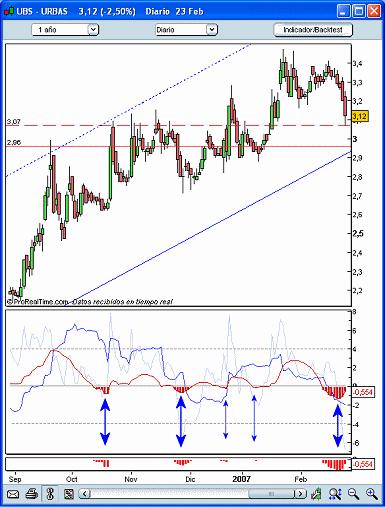Click the red -0,554 indicator value label
385x507 pixels.
click(363, 392)
